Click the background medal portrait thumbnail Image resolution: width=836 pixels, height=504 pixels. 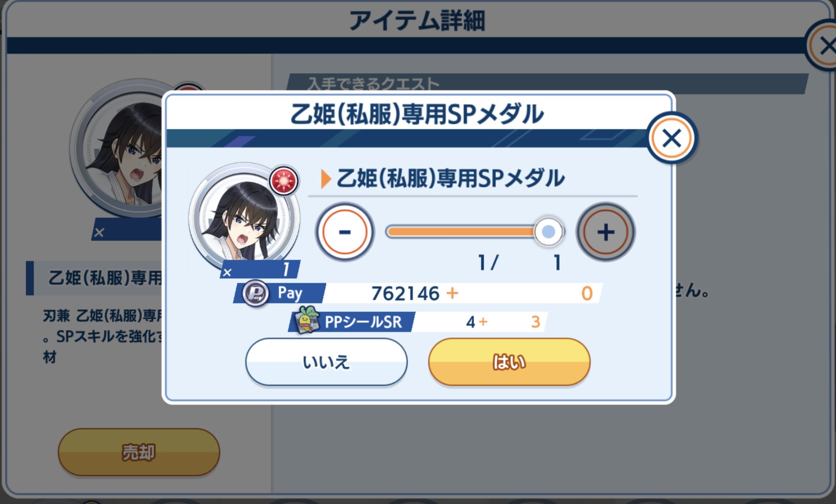pos(121,148)
